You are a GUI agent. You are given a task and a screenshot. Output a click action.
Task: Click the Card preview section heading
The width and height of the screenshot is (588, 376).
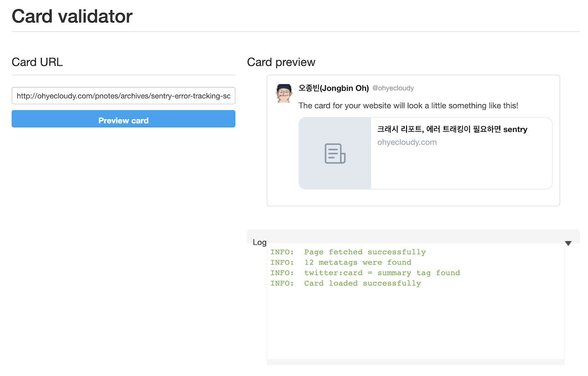pos(281,62)
